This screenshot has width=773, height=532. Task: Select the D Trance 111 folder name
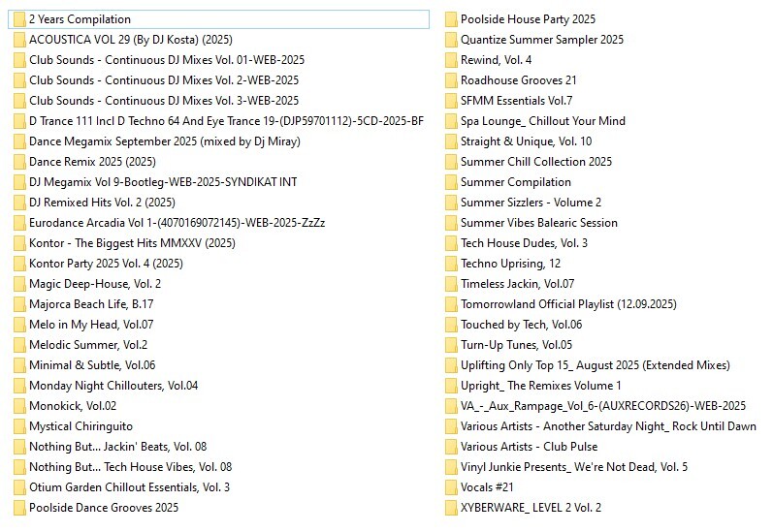pos(226,121)
